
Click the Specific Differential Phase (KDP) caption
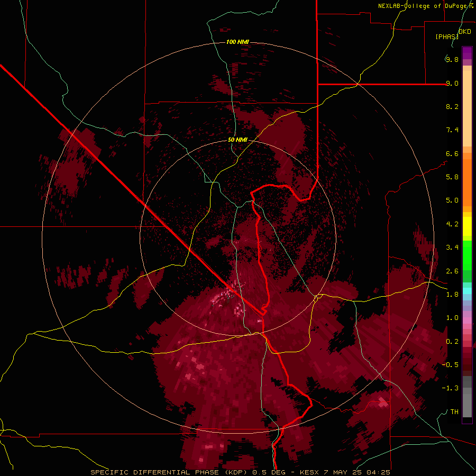coord(241,472)
